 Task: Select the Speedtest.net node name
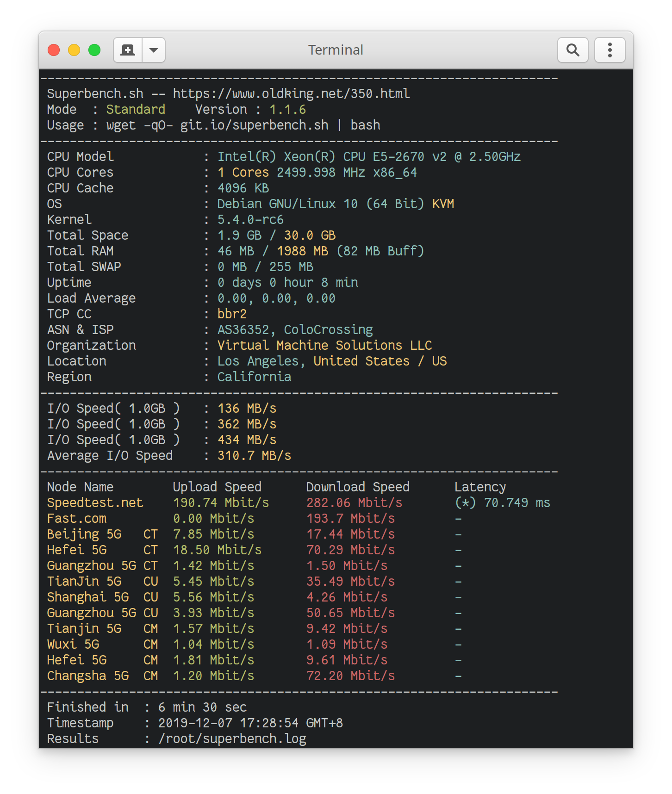click(95, 503)
